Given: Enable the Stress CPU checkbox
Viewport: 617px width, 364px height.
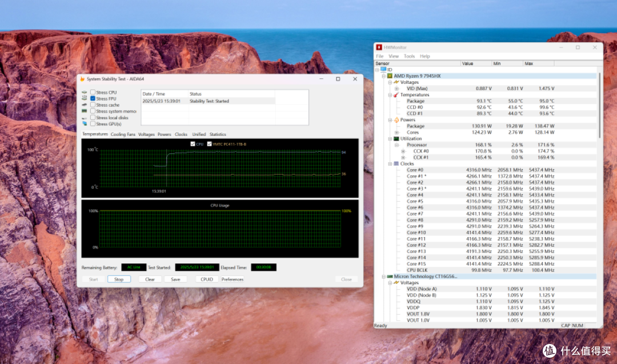Looking at the screenshot, I should [x=93, y=92].
